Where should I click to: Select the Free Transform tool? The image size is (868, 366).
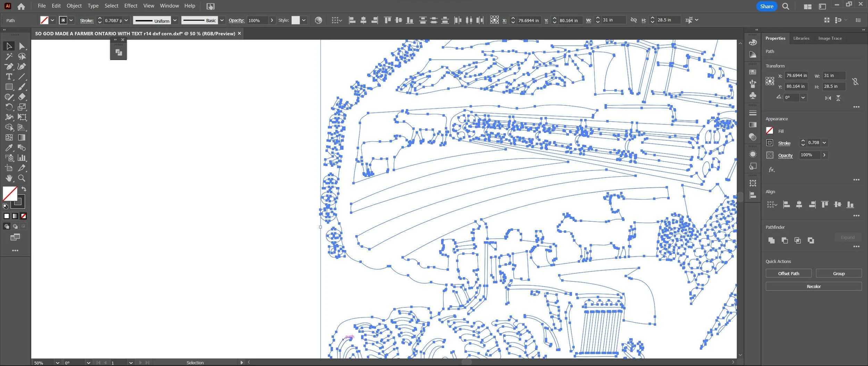[x=22, y=117]
